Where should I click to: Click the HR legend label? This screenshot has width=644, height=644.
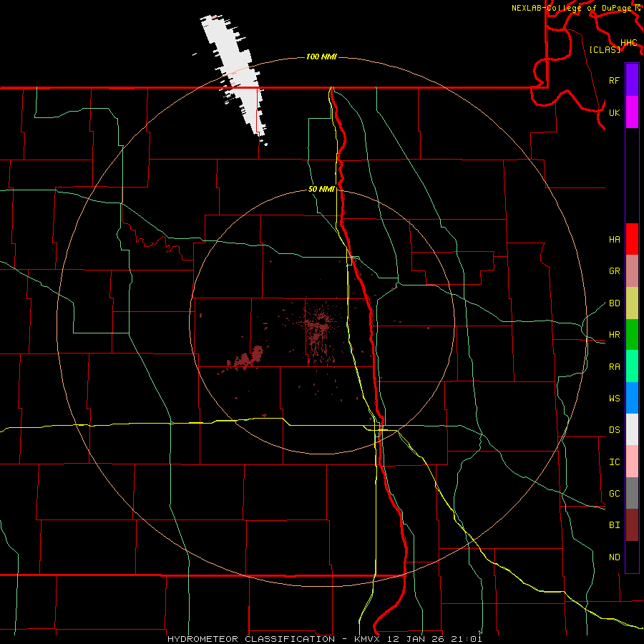(x=614, y=335)
